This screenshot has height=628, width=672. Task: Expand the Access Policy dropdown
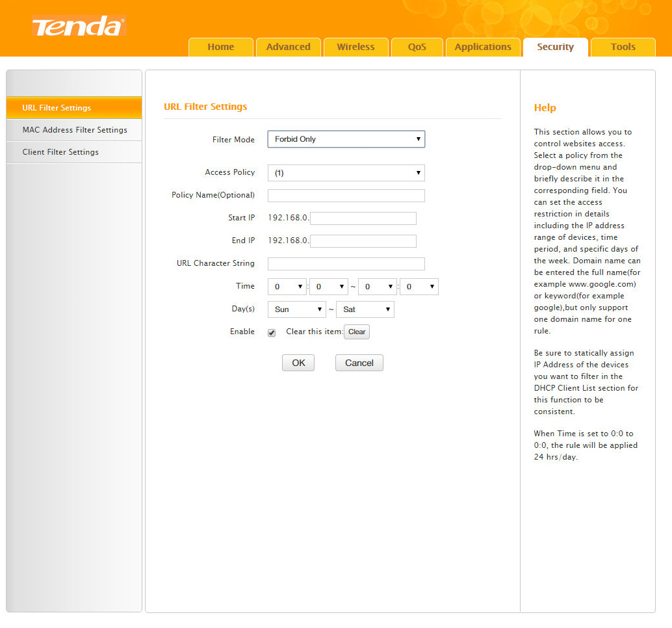346,173
